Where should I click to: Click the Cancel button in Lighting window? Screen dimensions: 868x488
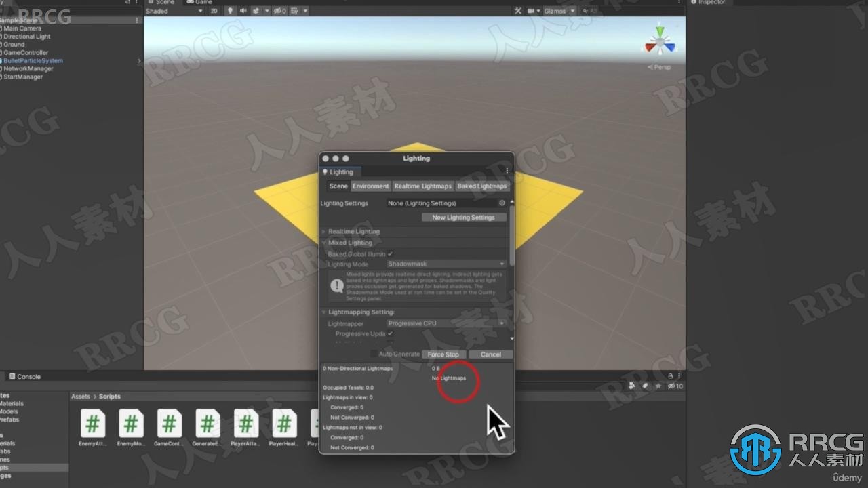pyautogui.click(x=490, y=354)
